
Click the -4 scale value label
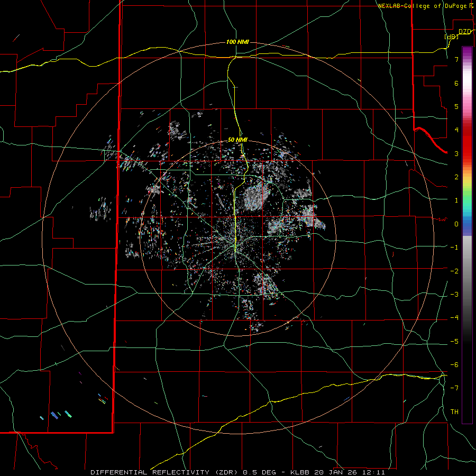point(454,317)
